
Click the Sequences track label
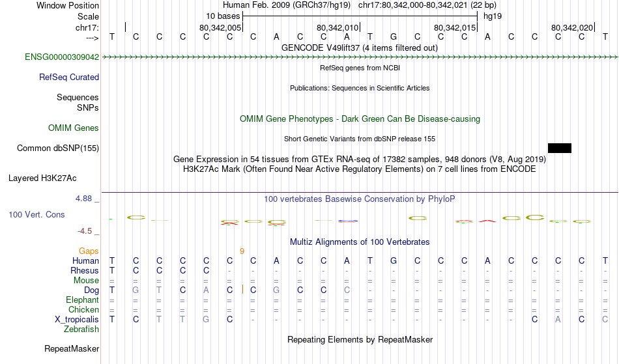[x=78, y=97]
